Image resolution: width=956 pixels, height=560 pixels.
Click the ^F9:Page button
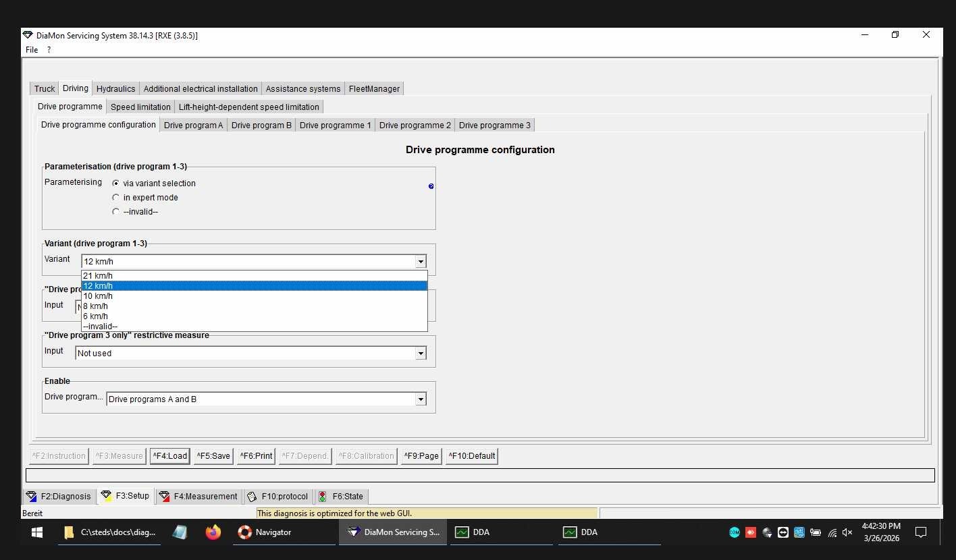[x=421, y=456]
